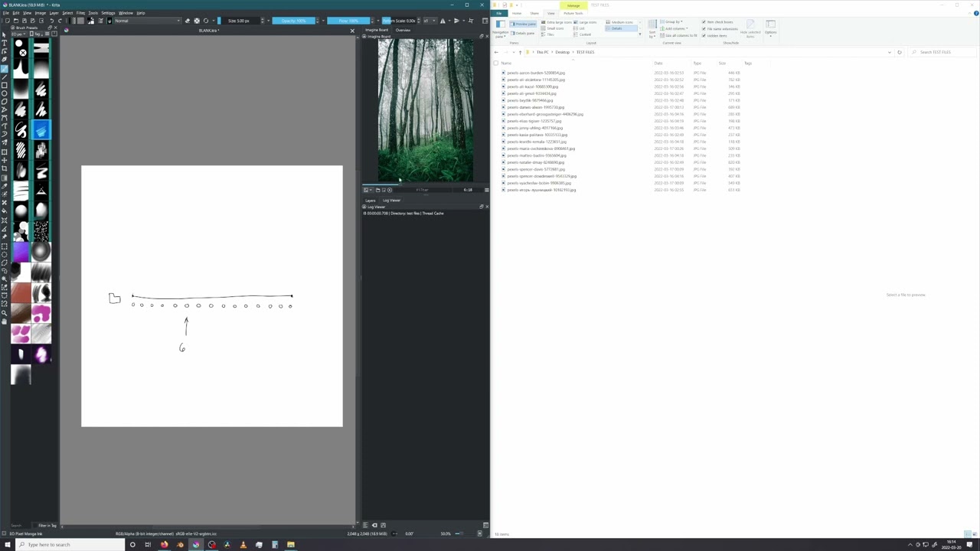980x551 pixels.
Task: Switch to the Overview docker tab
Action: point(403,30)
